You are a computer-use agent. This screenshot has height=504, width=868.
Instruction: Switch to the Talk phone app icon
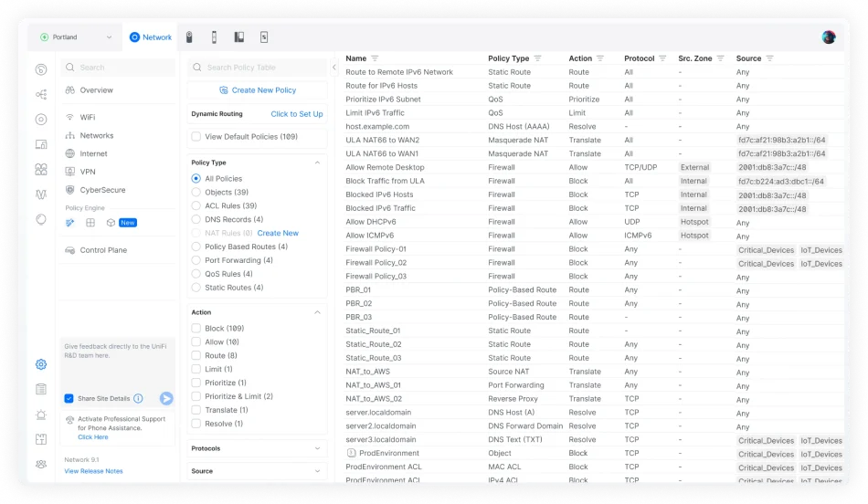pos(239,37)
